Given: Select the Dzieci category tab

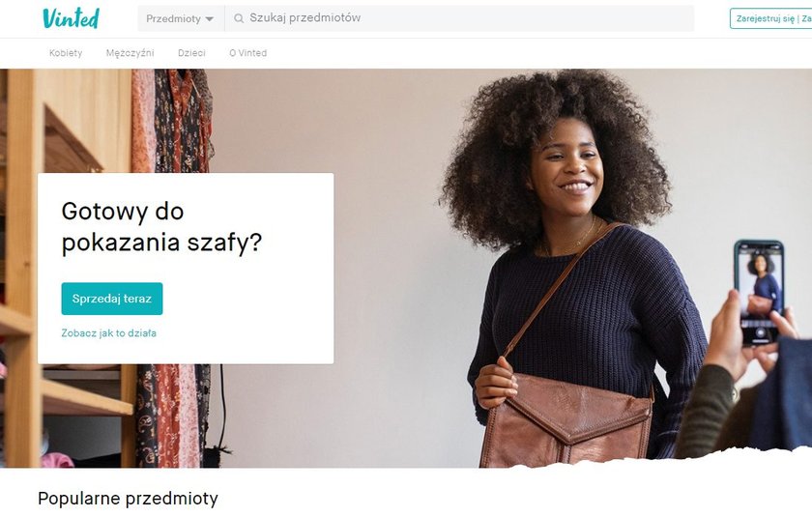Looking at the screenshot, I should tap(191, 53).
